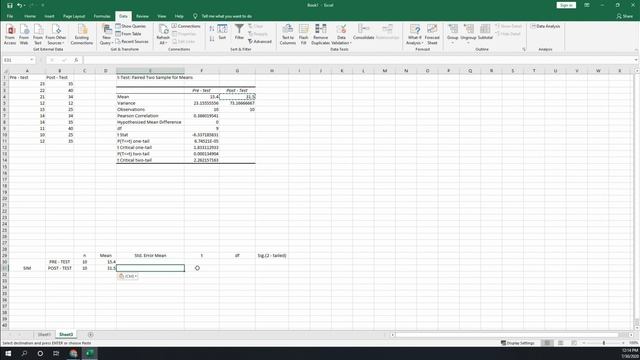Click the Connections button in the ribbon
Image resolution: width=640 pixels, height=360 pixels.
186,26
